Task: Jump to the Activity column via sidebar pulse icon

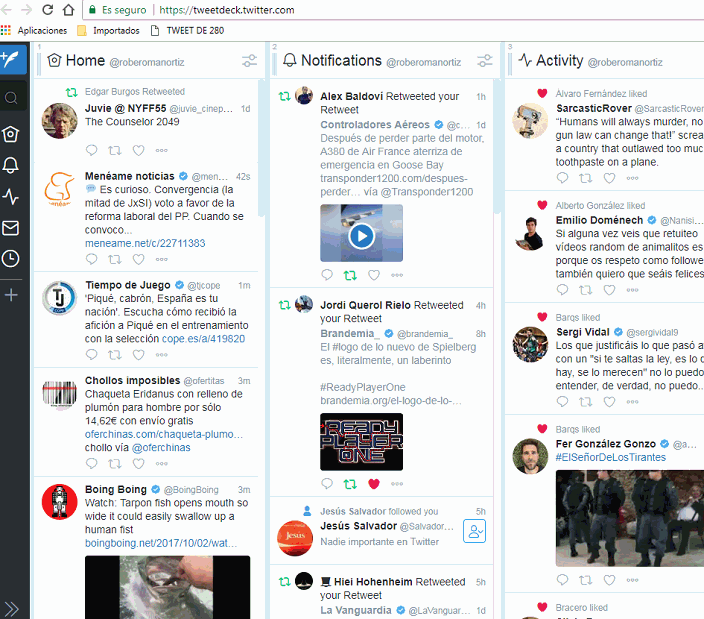Action: (11, 197)
